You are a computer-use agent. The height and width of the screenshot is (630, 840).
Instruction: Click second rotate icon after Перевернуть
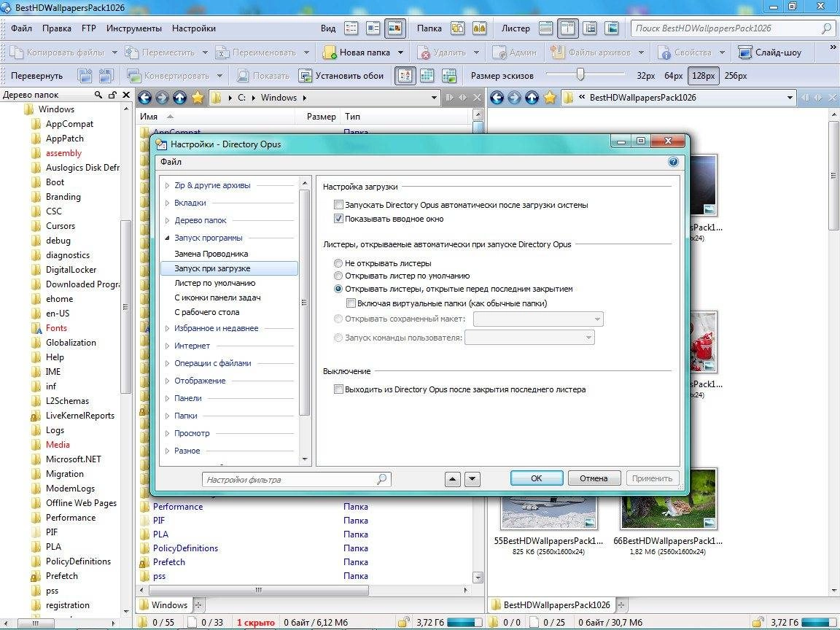pos(106,76)
